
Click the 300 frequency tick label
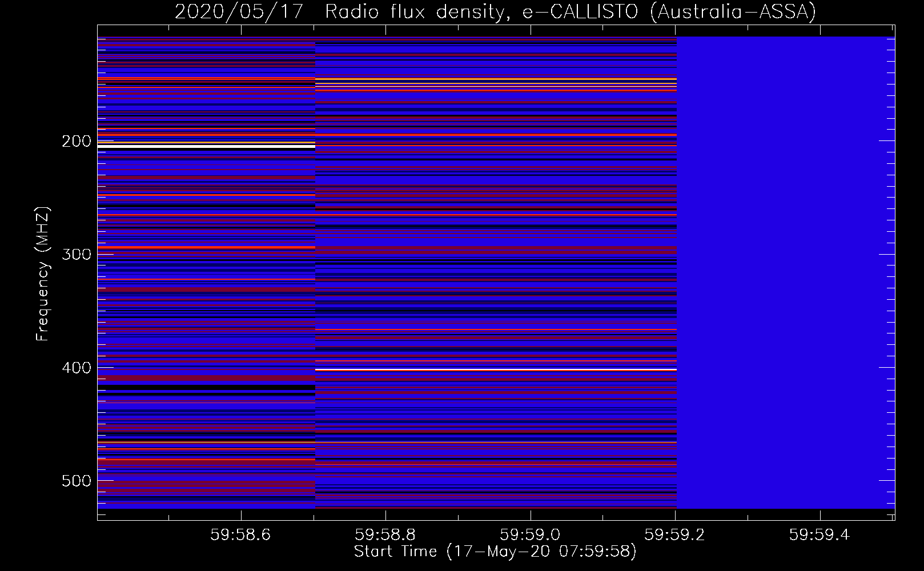(x=77, y=254)
